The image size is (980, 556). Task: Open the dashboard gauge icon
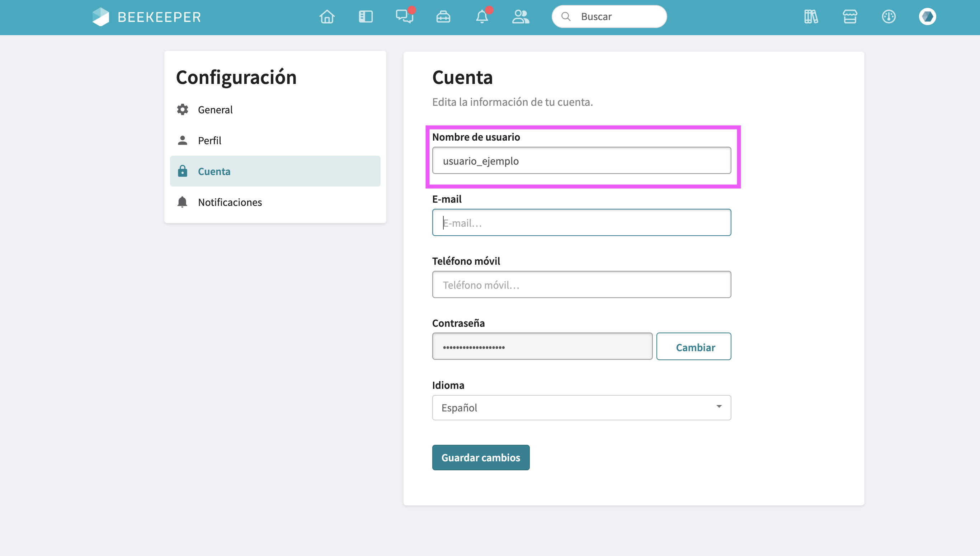pyautogui.click(x=889, y=17)
